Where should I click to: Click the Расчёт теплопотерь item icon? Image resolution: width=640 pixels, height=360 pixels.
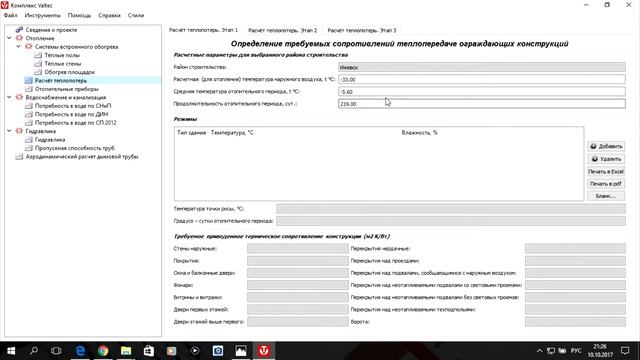pyautogui.click(x=28, y=80)
